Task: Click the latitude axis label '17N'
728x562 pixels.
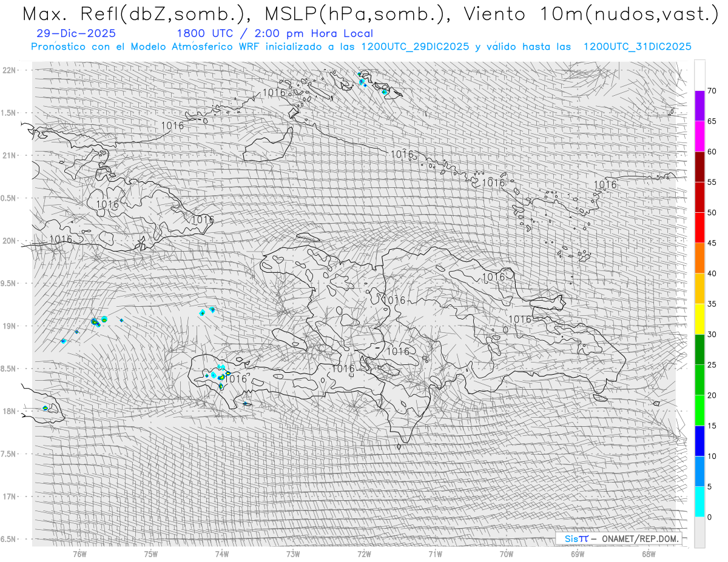Action: [x=10, y=497]
